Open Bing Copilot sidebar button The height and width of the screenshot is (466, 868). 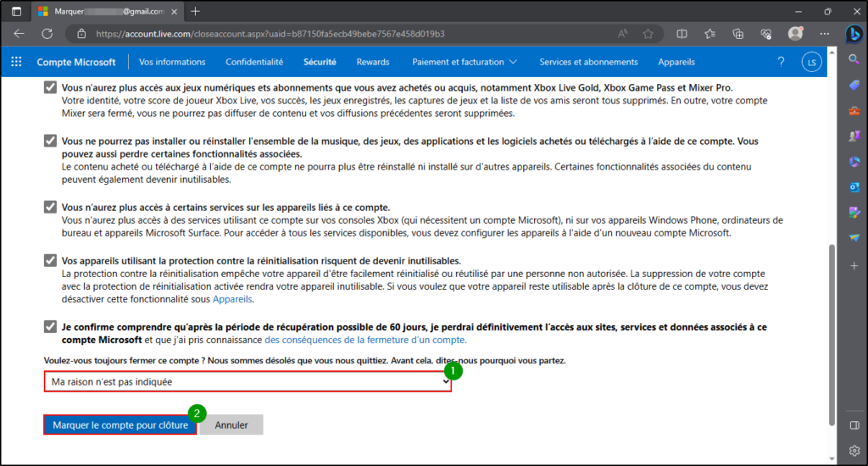[854, 34]
